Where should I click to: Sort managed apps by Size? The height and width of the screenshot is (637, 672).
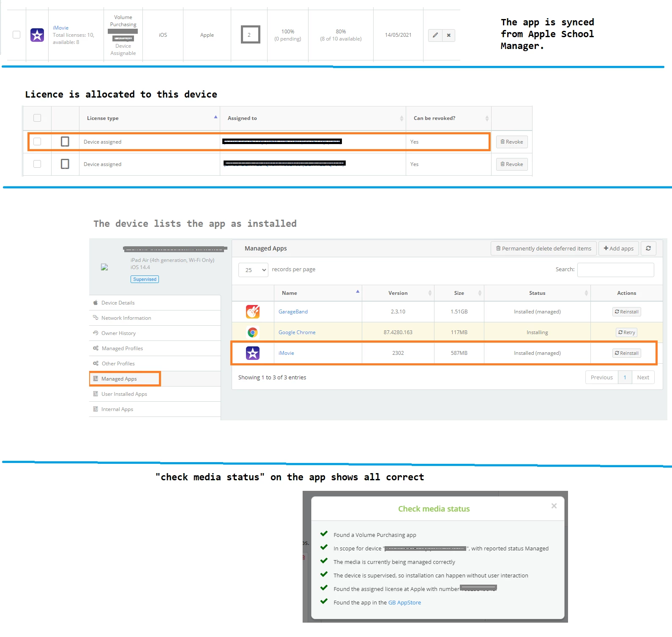(459, 293)
